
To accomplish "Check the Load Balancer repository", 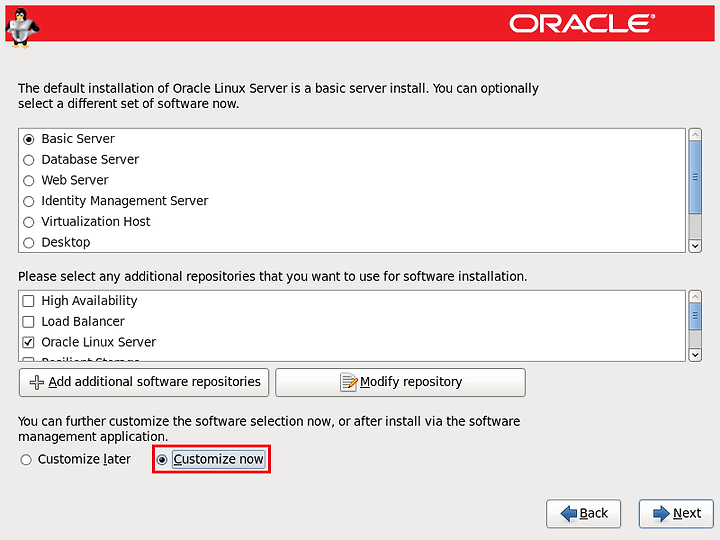I will (28, 321).
